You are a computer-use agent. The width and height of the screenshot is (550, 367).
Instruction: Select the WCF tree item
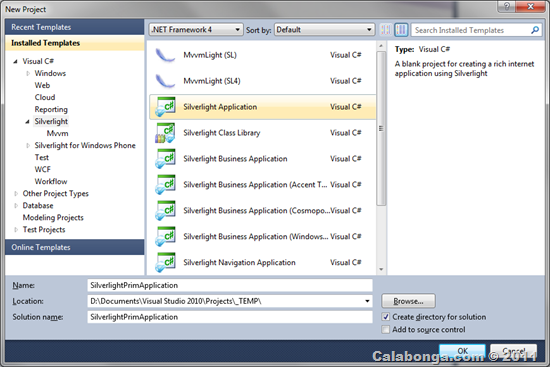(x=42, y=169)
